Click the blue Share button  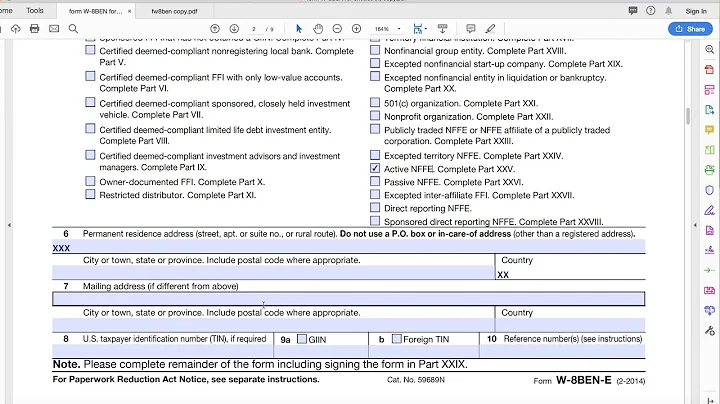click(690, 29)
